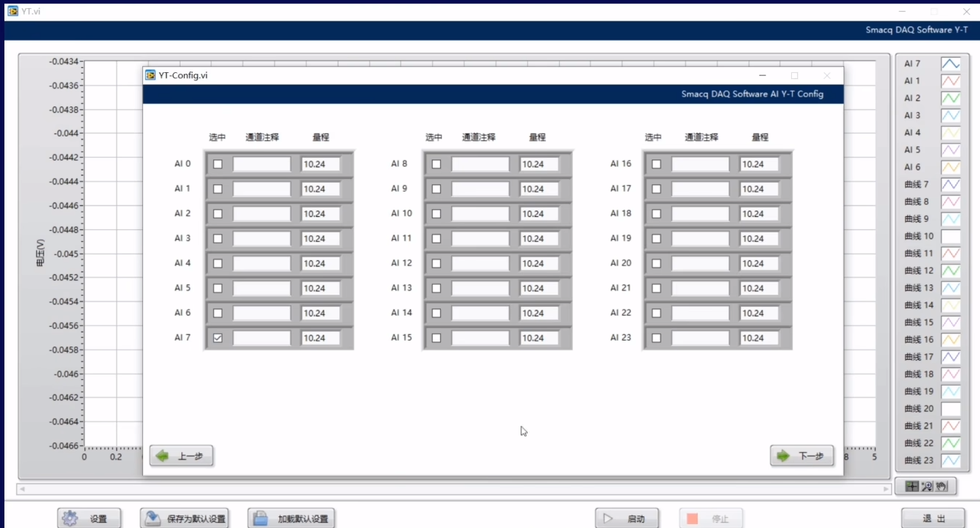Click 加载默认设置 button

pos(291,518)
